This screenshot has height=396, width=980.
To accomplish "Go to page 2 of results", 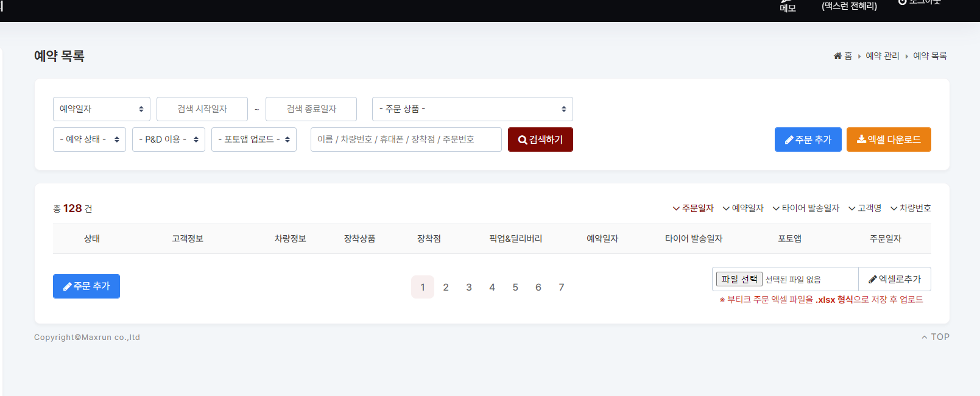I will (446, 288).
